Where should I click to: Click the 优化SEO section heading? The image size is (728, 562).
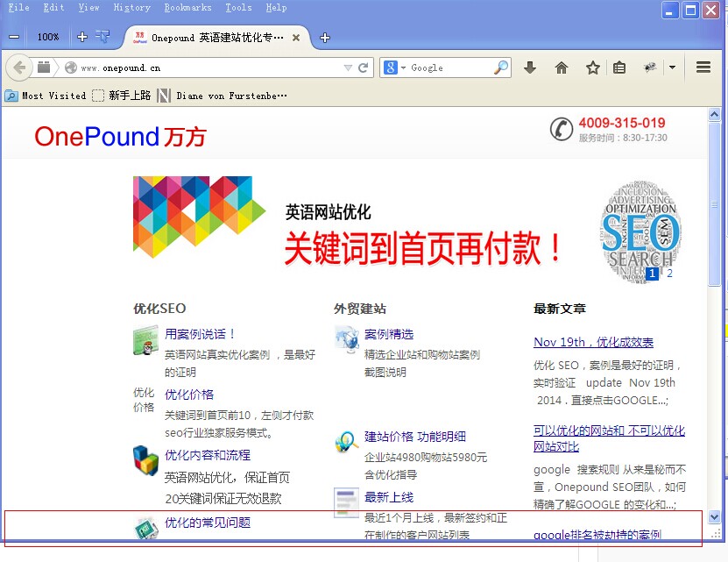click(159, 309)
